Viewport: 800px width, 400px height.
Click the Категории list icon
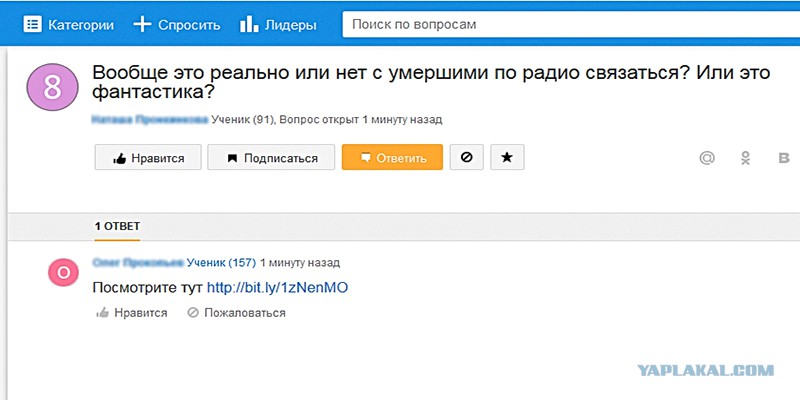tap(32, 23)
